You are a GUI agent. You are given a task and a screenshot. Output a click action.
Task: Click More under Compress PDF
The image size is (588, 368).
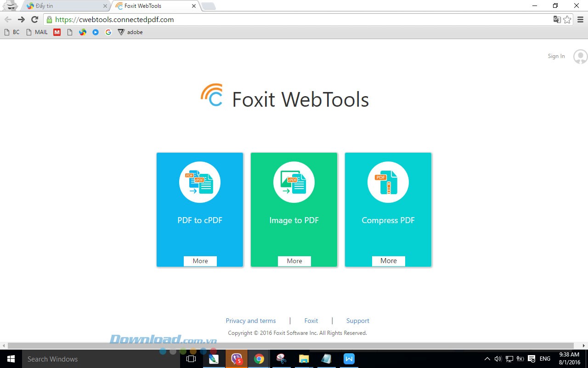[388, 261]
